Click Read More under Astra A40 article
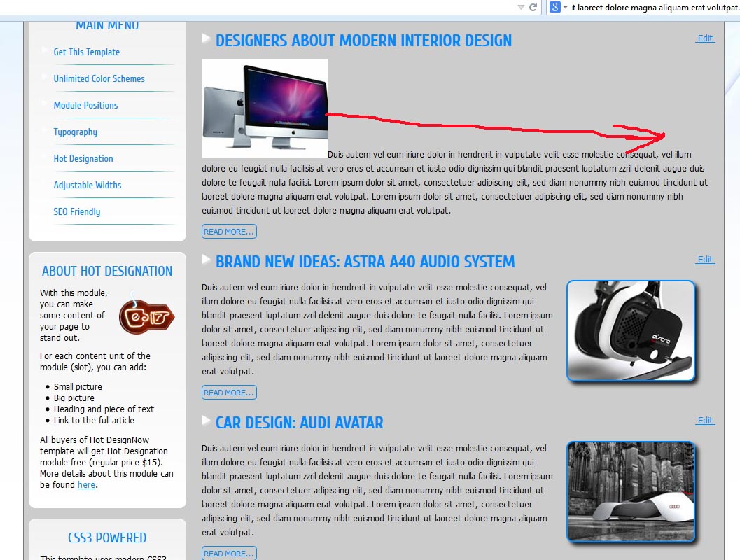Screen dimensions: 740x560 (x=229, y=393)
